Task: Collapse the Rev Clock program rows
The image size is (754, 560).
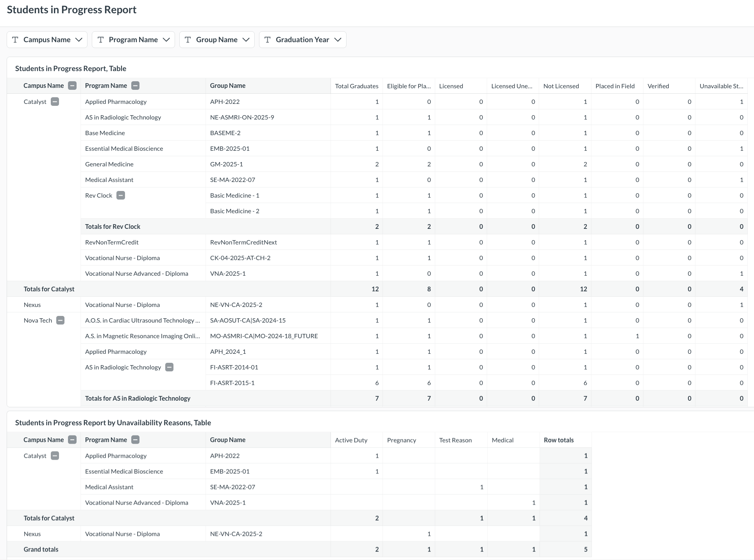Action: [121, 195]
